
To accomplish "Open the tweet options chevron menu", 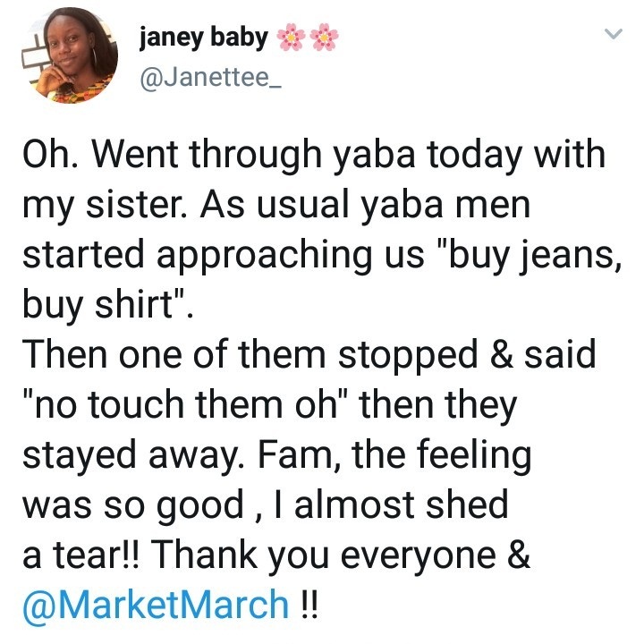I will click(613, 36).
